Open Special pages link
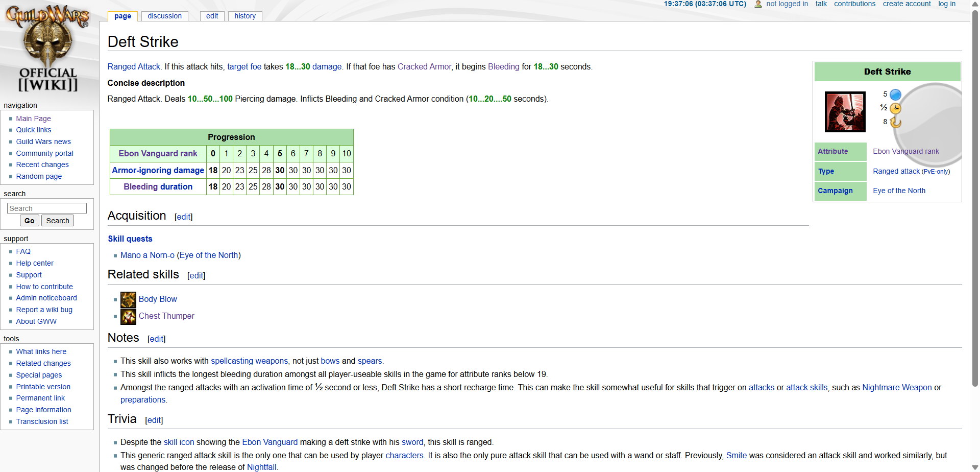 (39, 375)
